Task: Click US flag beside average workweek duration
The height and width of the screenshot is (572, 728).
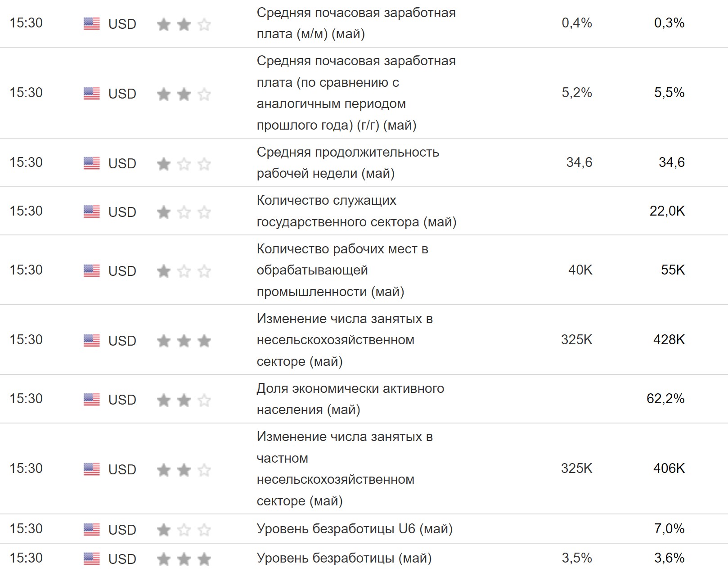Action: 92,163
